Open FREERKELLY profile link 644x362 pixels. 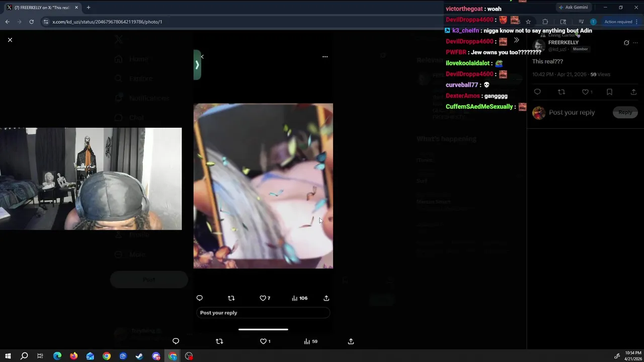(563, 43)
